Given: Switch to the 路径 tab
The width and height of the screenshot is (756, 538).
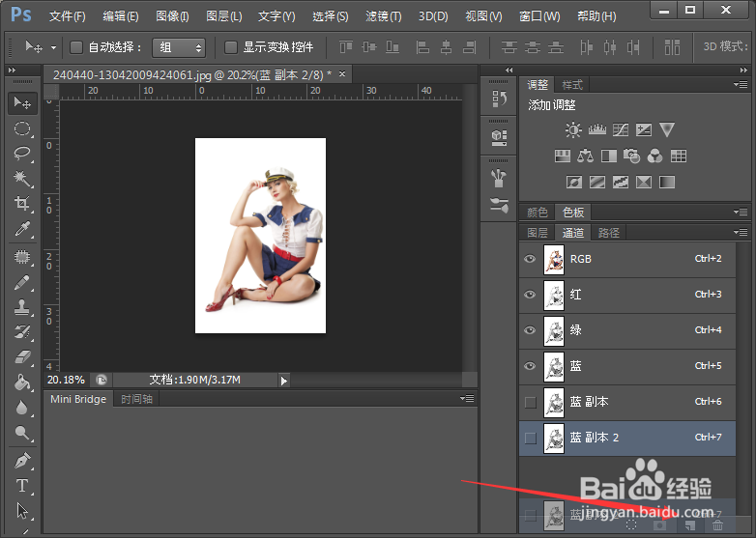Looking at the screenshot, I should 608,233.
